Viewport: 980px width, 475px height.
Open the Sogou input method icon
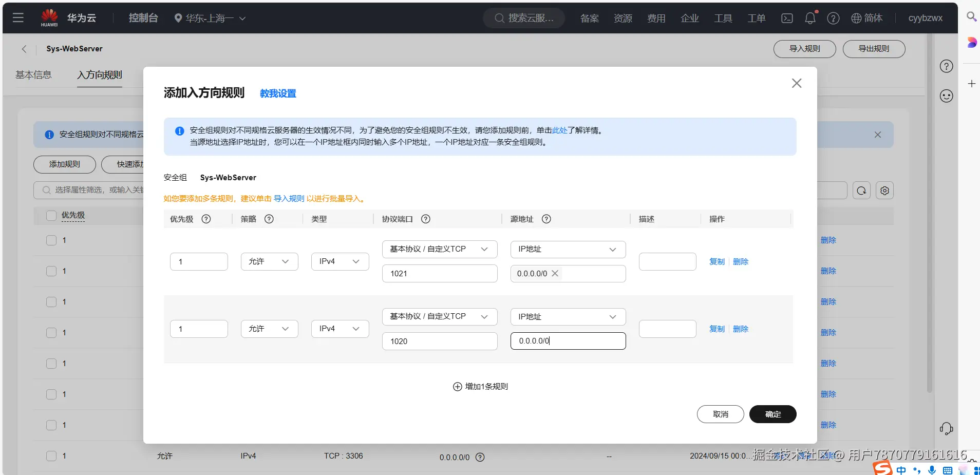(x=883, y=468)
